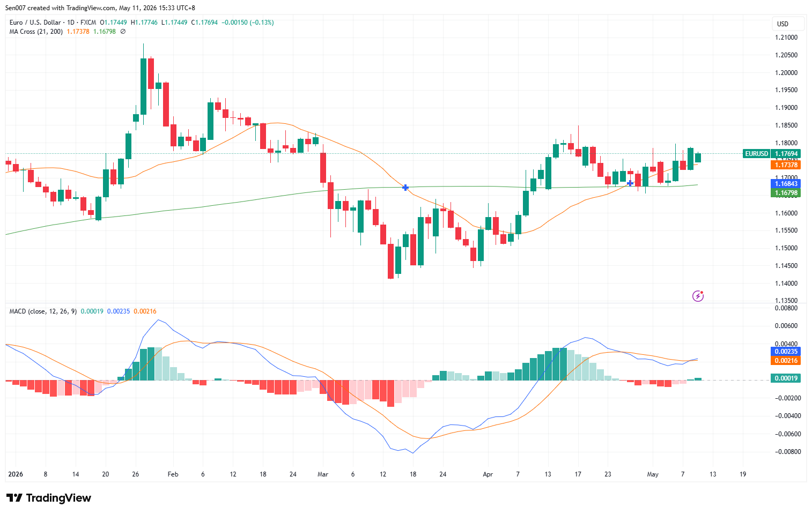Click the blue 1.16843 price label
Viewport: 812px width, 514px height.
pos(786,184)
